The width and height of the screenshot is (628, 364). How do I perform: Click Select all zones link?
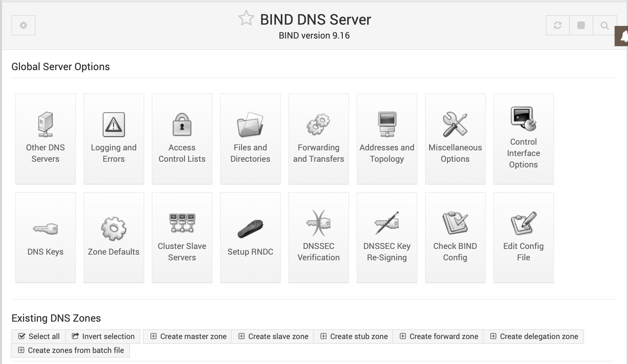pyautogui.click(x=39, y=337)
